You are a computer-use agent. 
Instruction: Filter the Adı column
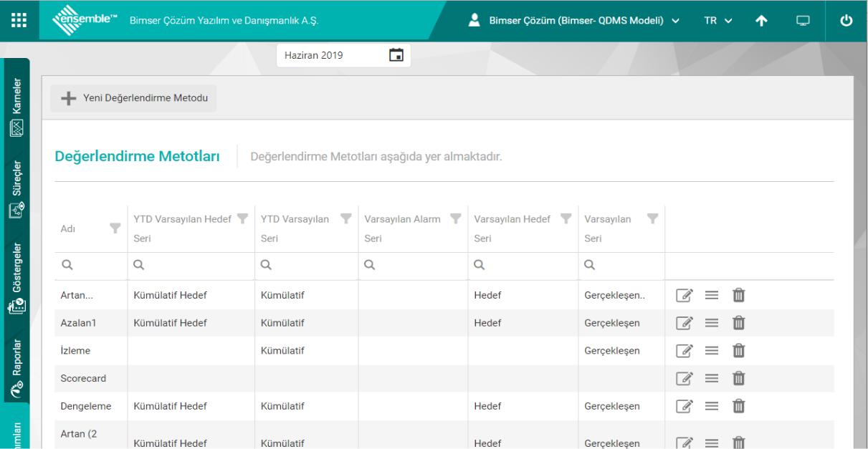click(x=115, y=228)
